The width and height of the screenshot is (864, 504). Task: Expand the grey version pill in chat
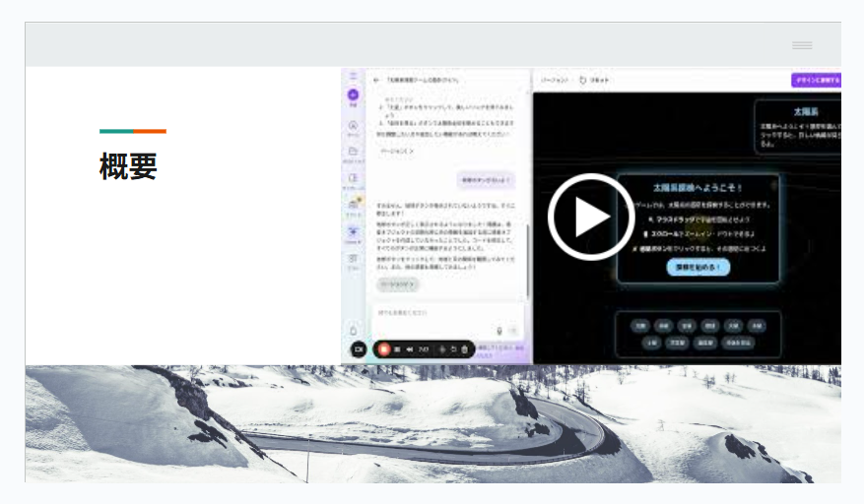(396, 284)
